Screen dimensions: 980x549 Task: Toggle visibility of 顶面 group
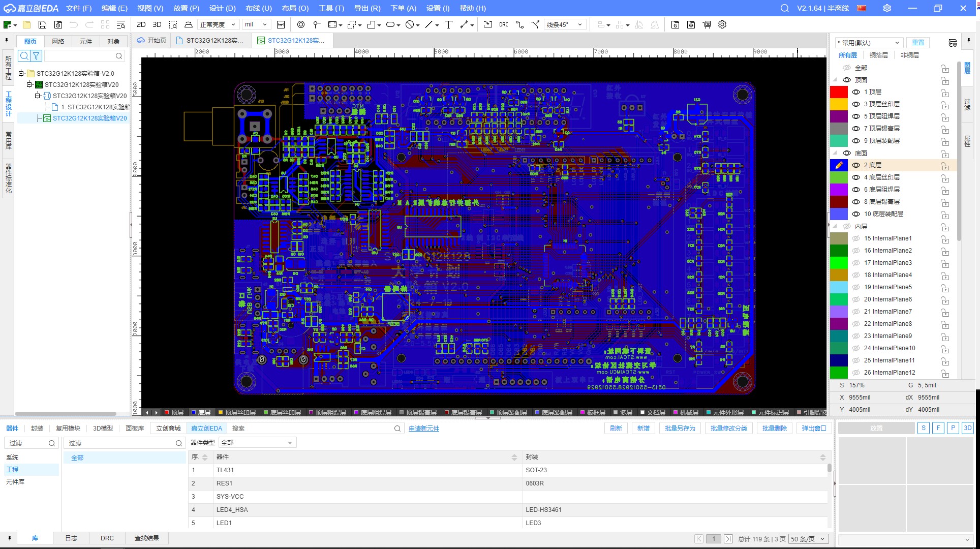tap(847, 80)
